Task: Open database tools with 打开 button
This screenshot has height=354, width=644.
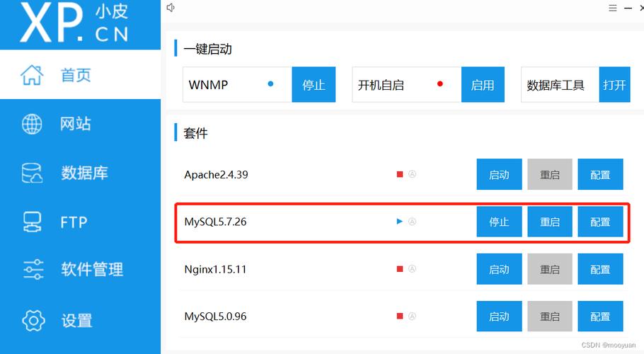Action: coord(614,84)
